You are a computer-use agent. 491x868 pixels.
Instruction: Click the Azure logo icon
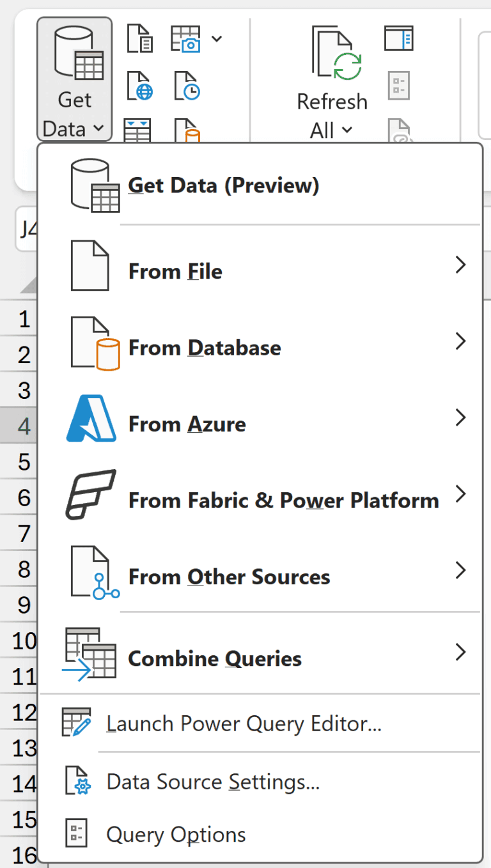pos(91,419)
